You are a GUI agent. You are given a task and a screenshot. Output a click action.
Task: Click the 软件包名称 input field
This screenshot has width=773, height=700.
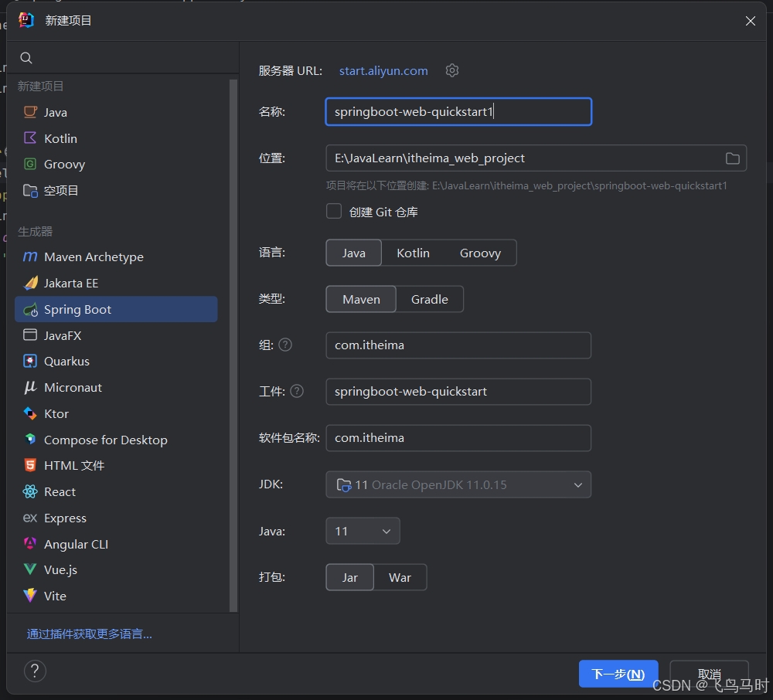[x=458, y=438]
